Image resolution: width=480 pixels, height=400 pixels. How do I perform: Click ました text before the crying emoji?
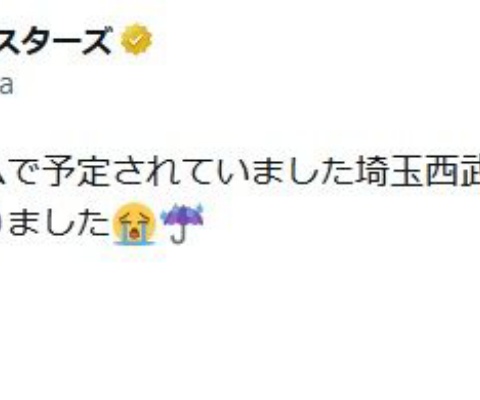pyautogui.click(x=59, y=223)
